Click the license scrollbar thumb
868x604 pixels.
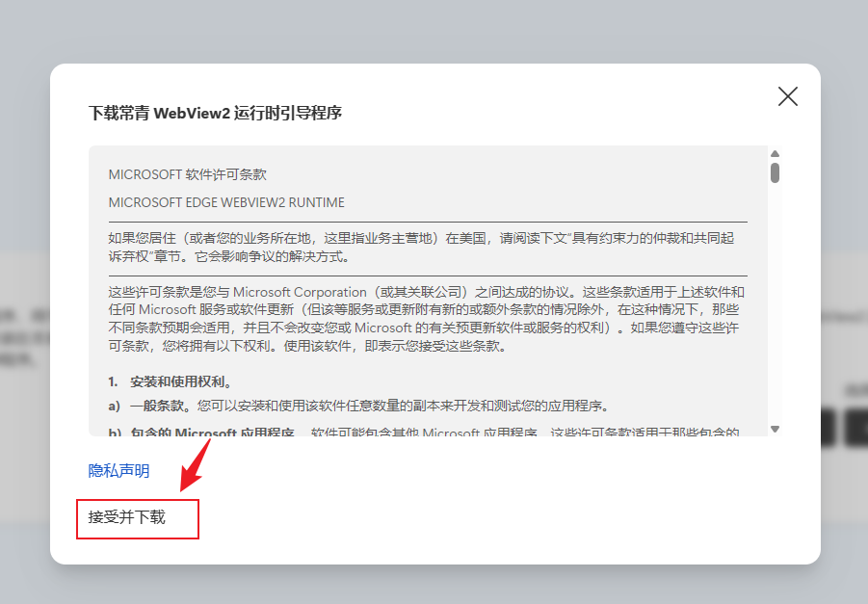pyautogui.click(x=775, y=172)
